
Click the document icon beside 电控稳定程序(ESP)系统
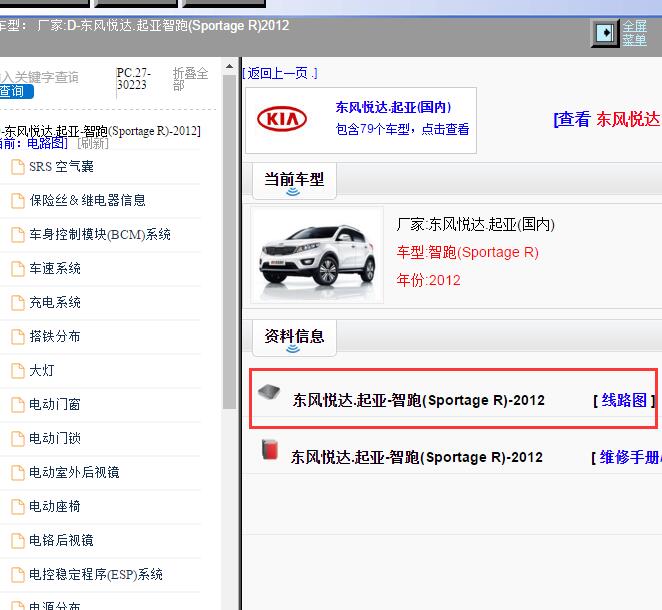click(18, 575)
